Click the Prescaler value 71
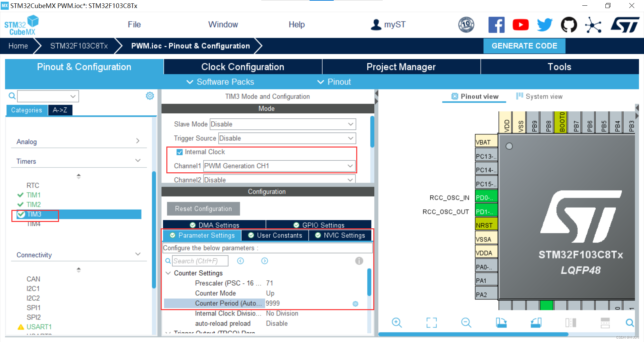The image size is (644, 342). (270, 283)
